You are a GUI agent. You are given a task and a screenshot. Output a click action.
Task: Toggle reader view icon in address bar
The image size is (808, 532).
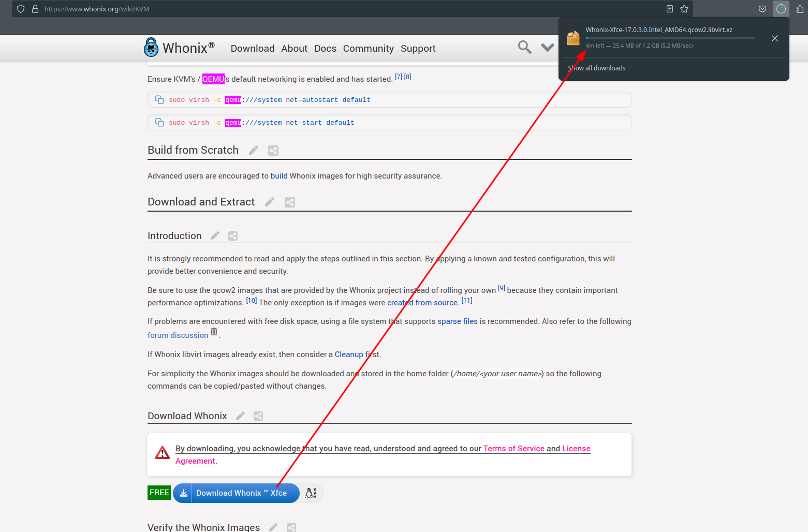pos(670,9)
